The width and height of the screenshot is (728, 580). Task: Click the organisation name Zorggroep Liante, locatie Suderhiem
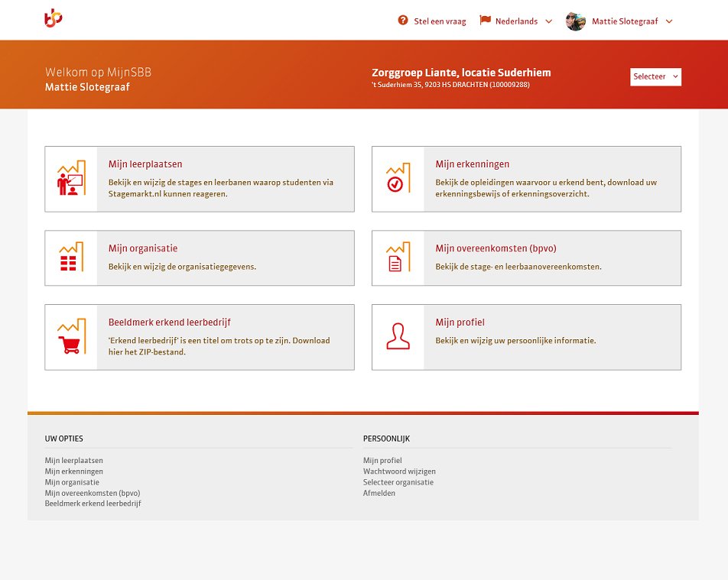coord(461,73)
